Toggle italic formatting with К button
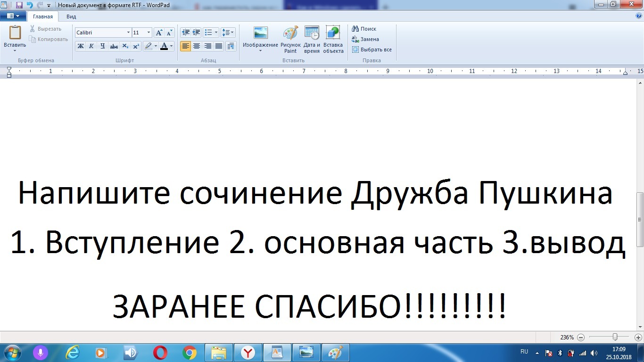Viewport: 644px width, 362px height. pyautogui.click(x=91, y=46)
